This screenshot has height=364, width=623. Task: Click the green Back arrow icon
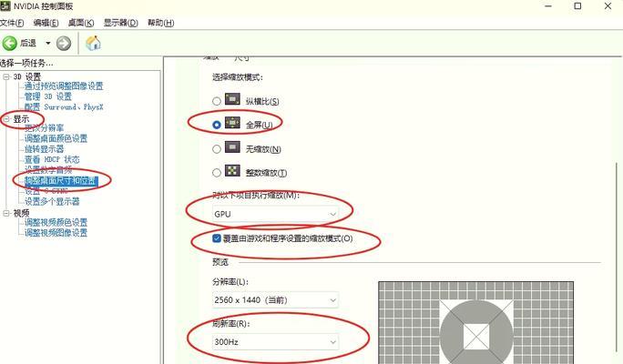(x=9, y=43)
